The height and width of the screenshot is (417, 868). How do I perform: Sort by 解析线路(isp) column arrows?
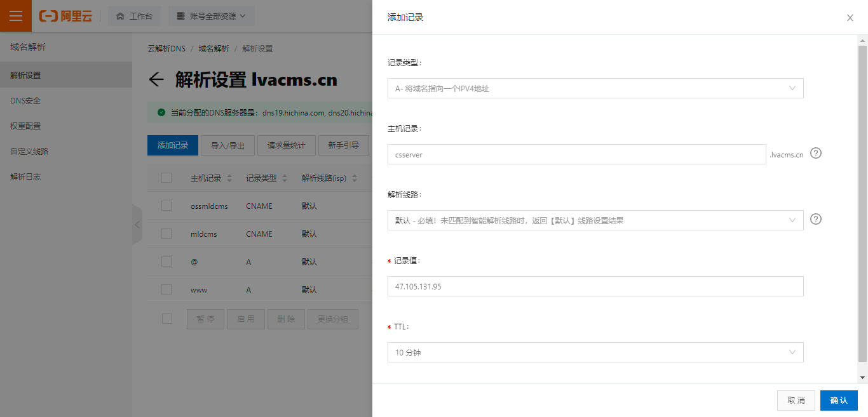click(355, 178)
